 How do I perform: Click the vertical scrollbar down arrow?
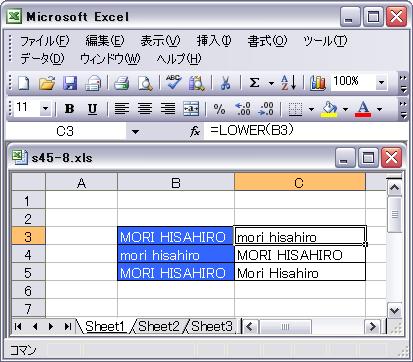click(395, 311)
